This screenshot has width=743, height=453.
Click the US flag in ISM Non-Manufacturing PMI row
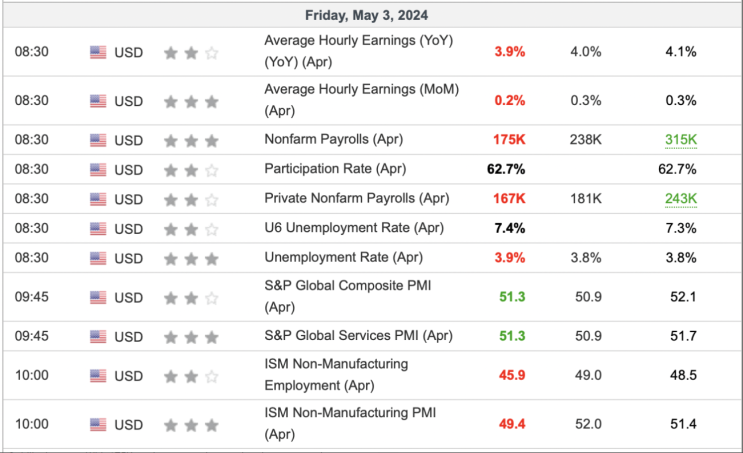98,425
